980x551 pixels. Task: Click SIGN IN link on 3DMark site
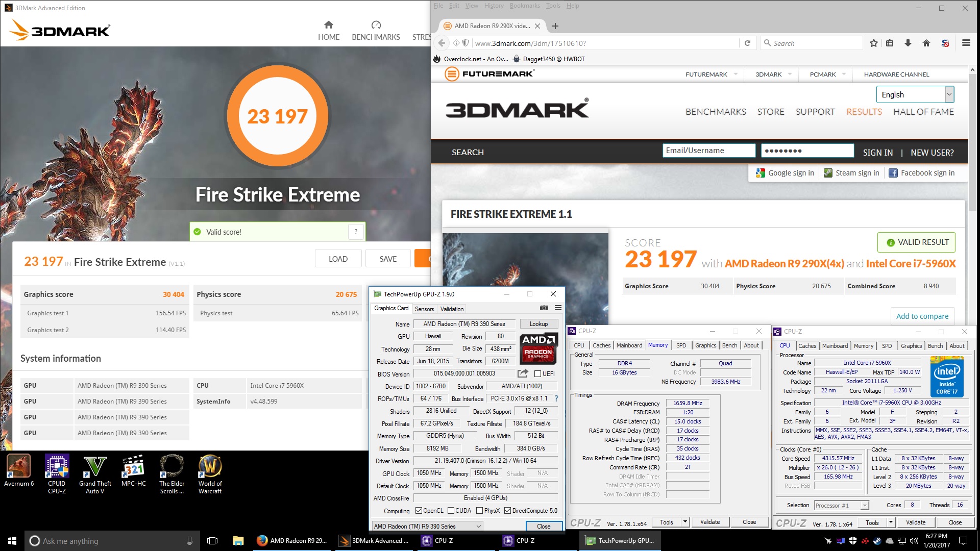click(878, 152)
